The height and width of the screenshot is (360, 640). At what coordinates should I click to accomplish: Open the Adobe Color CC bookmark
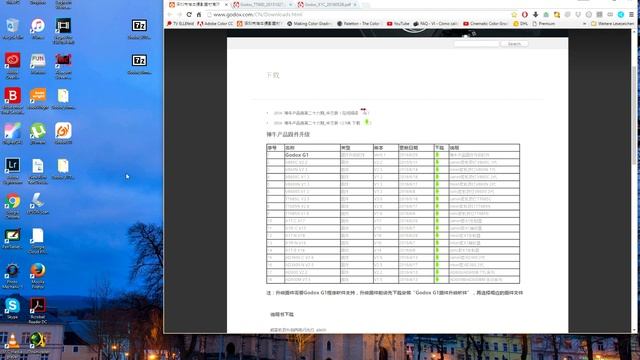click(x=215, y=24)
